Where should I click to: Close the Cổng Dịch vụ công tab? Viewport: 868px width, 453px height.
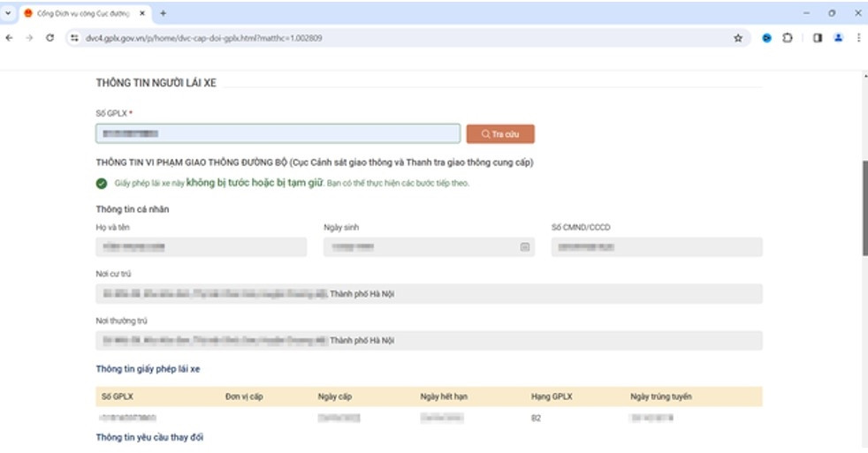pyautogui.click(x=143, y=13)
